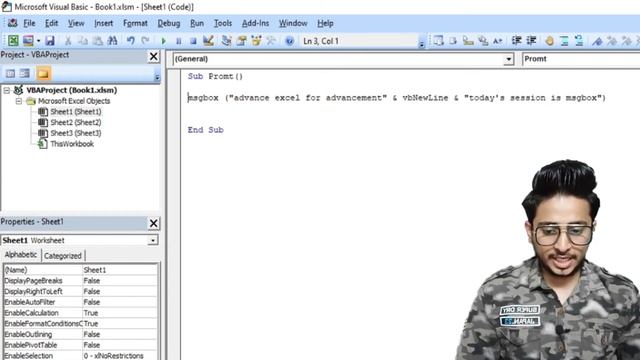Open the File menu

(x=29, y=23)
